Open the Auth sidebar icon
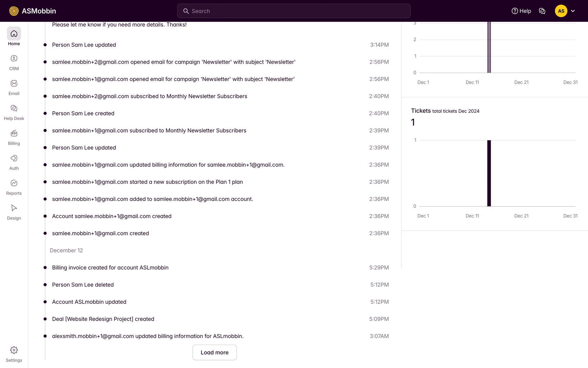This screenshot has height=368, width=588. pyautogui.click(x=14, y=158)
